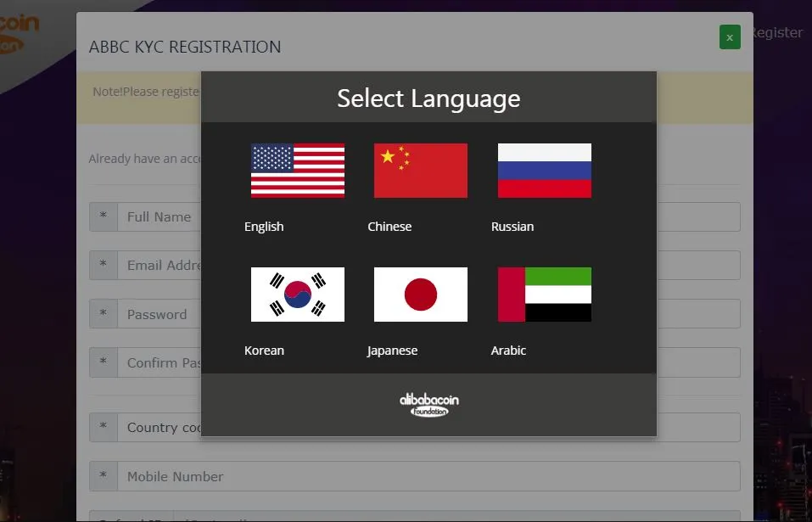Click the English language label
The height and width of the screenshot is (522, 812).
pyautogui.click(x=264, y=227)
